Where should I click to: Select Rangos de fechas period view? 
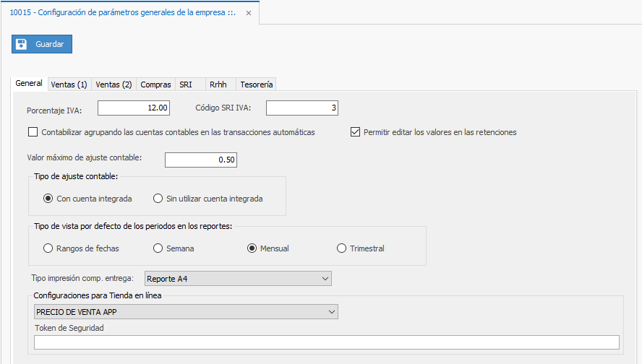tap(48, 248)
